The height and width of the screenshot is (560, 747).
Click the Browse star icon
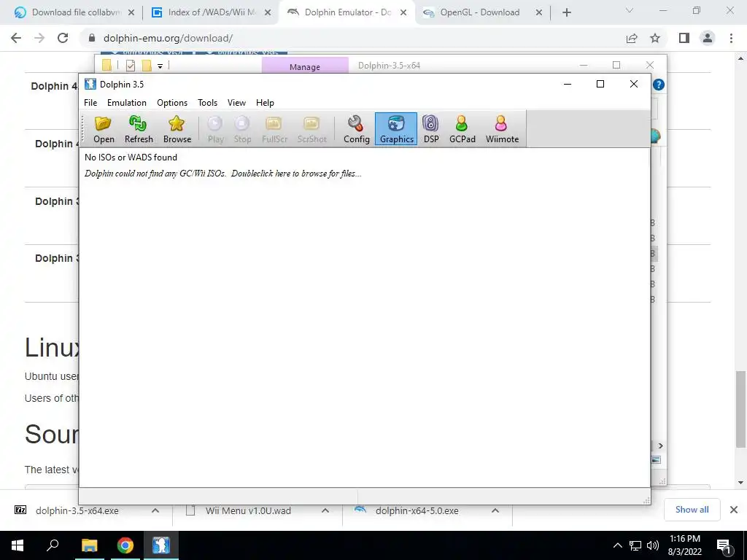click(x=177, y=129)
